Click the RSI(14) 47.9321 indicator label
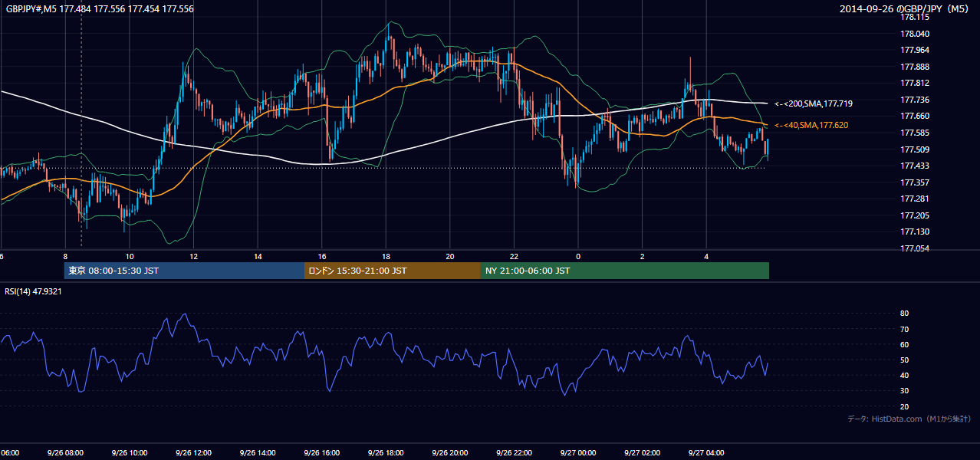This screenshot has height=460, width=980. pos(34,291)
